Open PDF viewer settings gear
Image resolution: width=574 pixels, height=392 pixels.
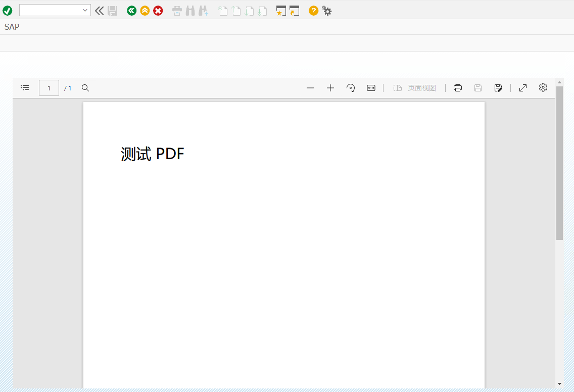(x=543, y=87)
